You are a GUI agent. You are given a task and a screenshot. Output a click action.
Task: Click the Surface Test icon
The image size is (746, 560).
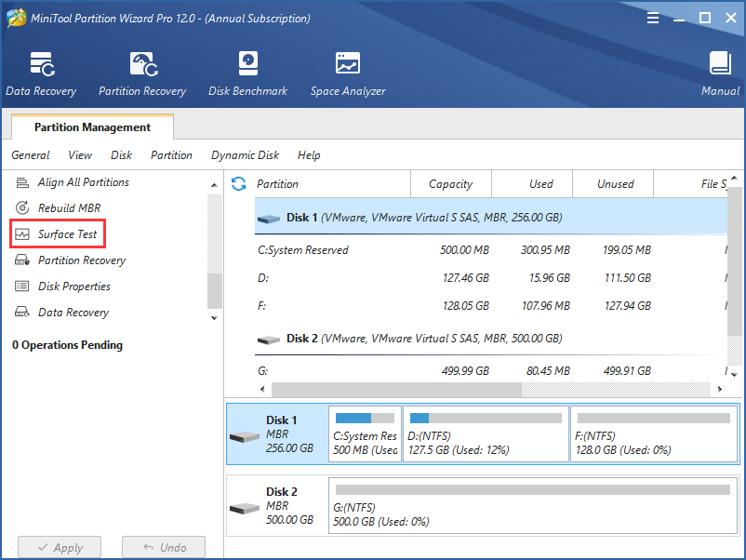22,234
